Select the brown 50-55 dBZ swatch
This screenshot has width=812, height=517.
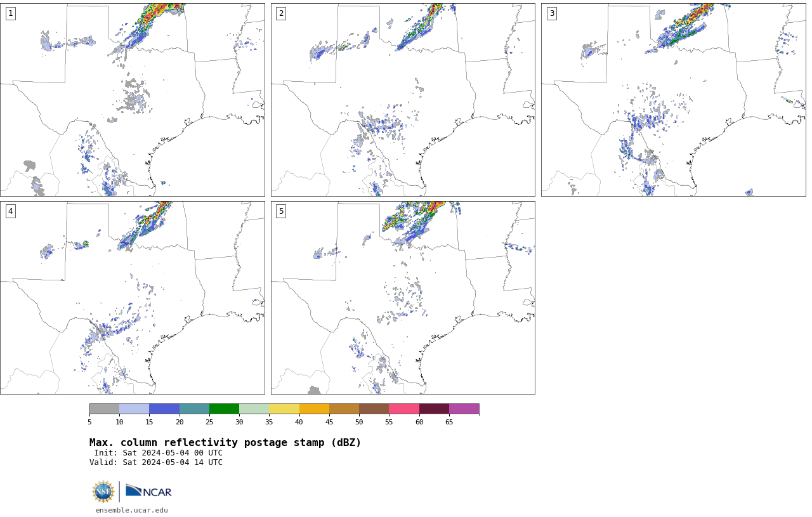click(x=374, y=409)
